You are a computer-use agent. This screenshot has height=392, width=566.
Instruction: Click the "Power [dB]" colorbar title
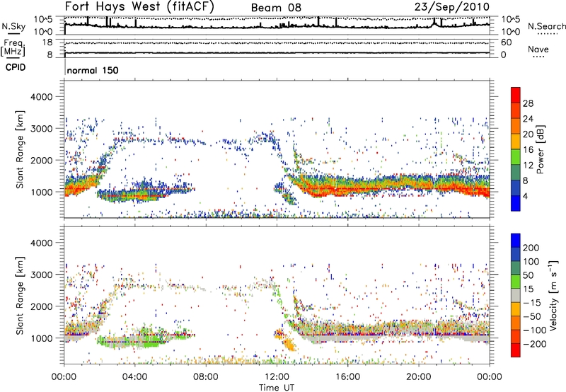[x=540, y=149]
